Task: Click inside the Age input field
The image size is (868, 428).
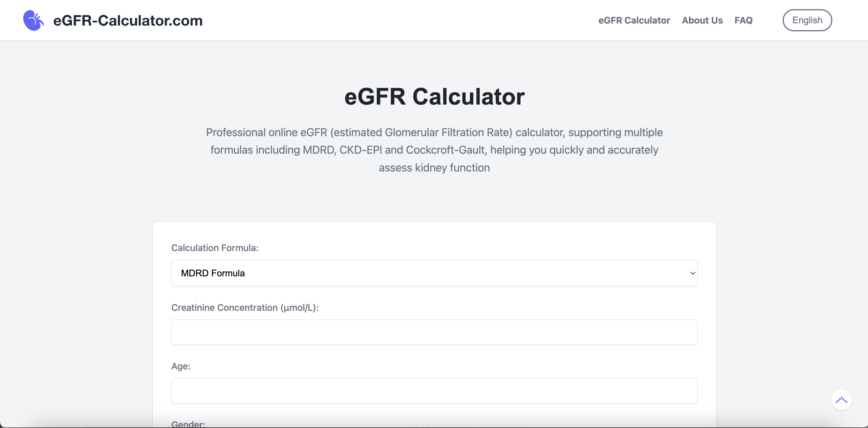Action: click(434, 391)
